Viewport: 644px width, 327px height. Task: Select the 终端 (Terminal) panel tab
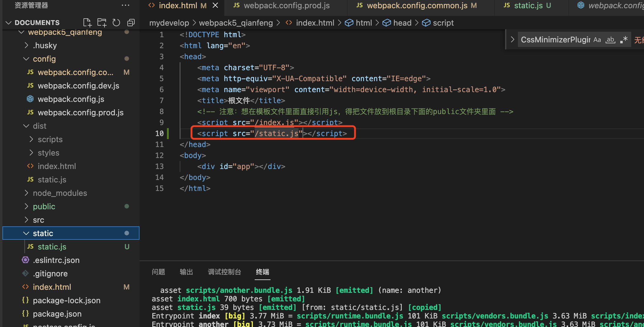pyautogui.click(x=263, y=272)
